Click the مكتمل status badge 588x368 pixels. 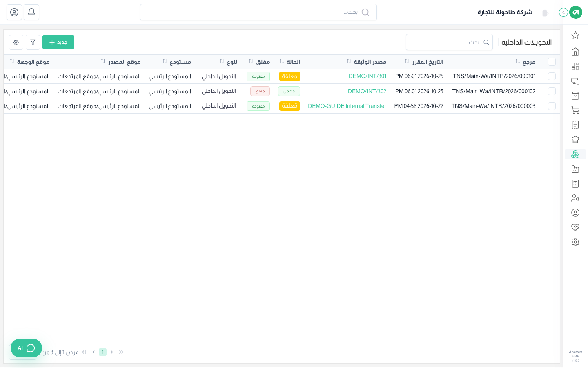tap(289, 91)
